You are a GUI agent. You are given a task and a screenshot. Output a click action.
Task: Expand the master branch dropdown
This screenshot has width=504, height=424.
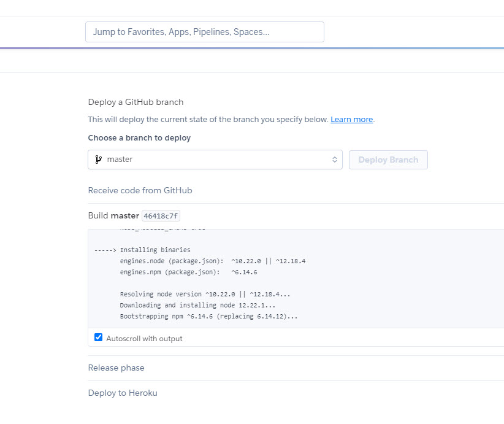coord(215,160)
